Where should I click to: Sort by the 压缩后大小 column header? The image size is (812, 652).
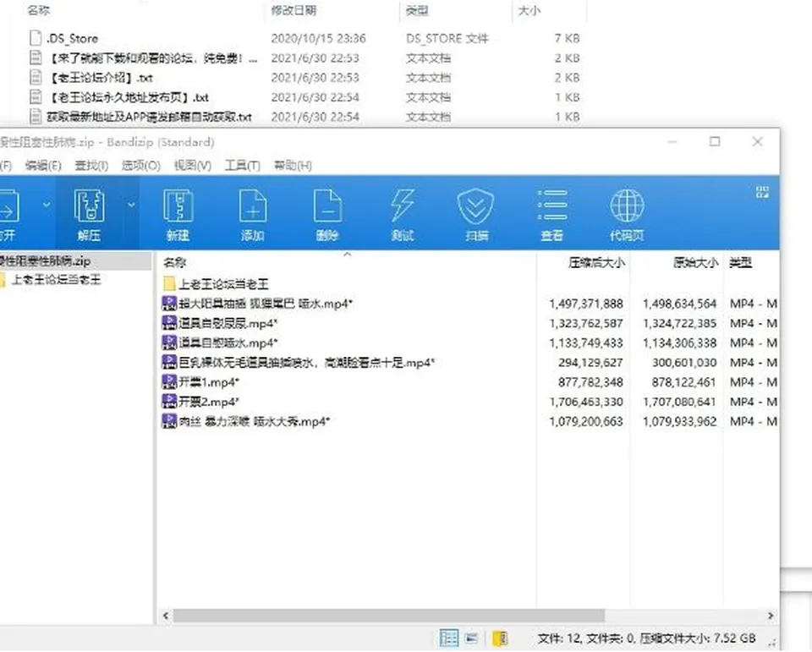click(x=596, y=262)
